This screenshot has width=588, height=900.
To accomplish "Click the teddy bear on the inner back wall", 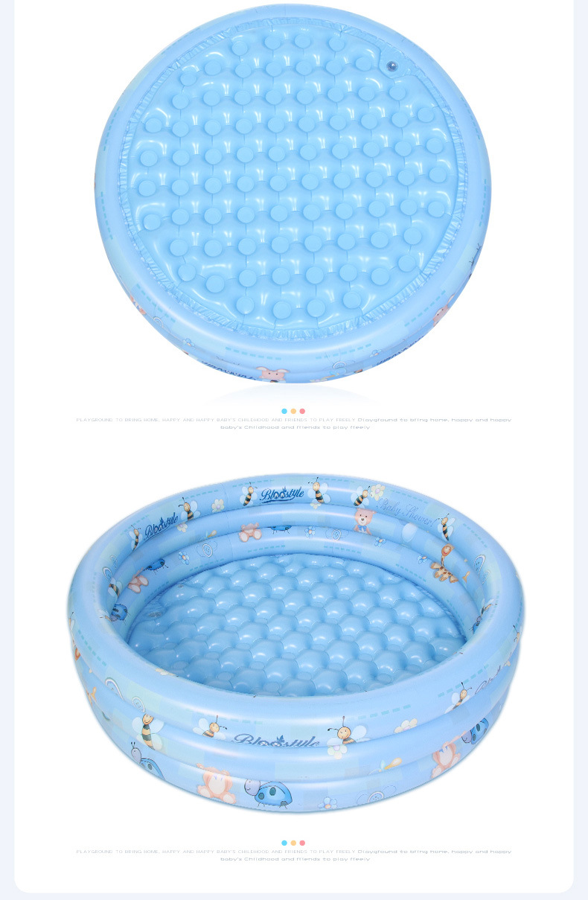I will tap(363, 520).
